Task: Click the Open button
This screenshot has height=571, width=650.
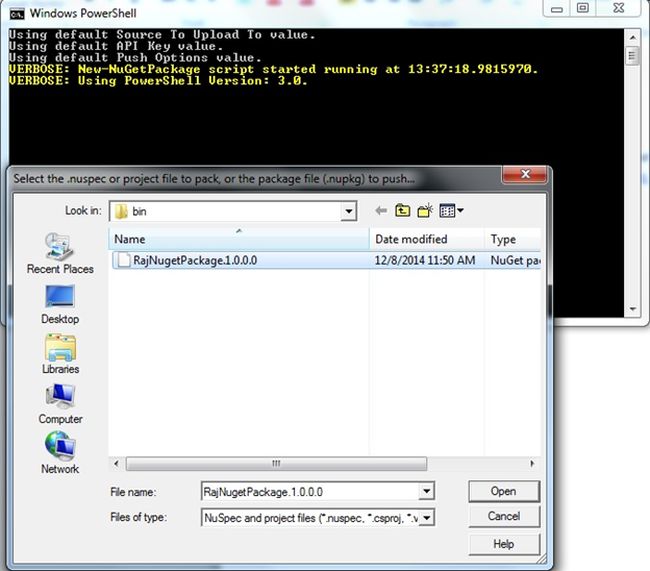Action: pyautogui.click(x=504, y=491)
